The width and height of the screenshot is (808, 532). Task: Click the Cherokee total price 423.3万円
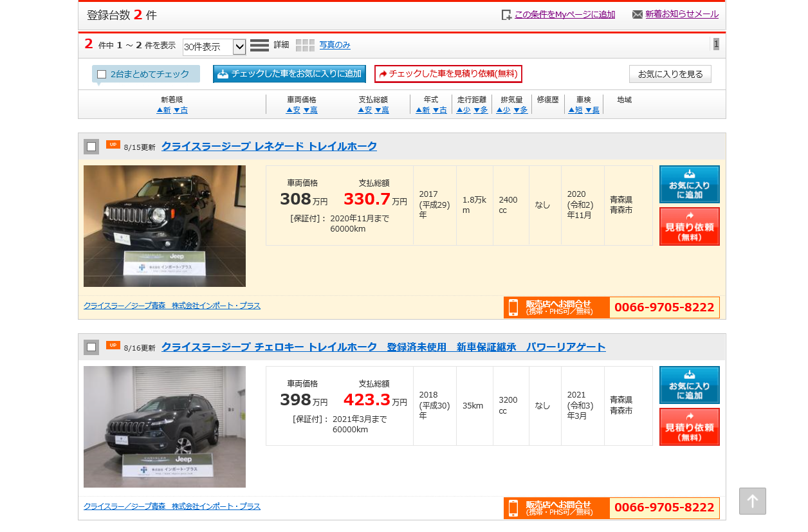(x=375, y=399)
